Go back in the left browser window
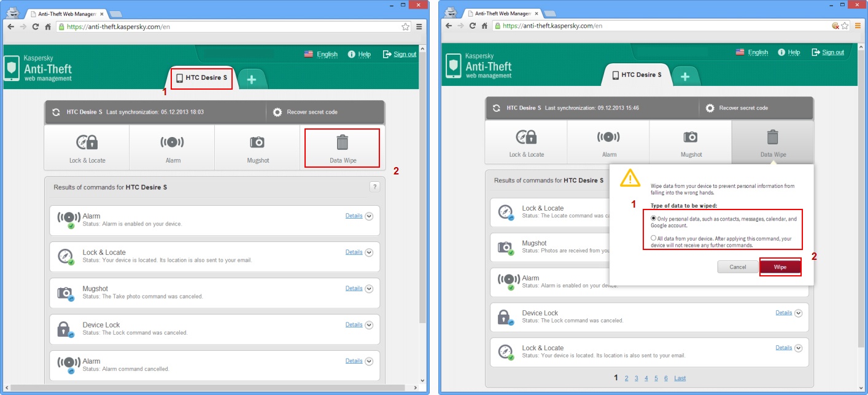 [x=10, y=27]
